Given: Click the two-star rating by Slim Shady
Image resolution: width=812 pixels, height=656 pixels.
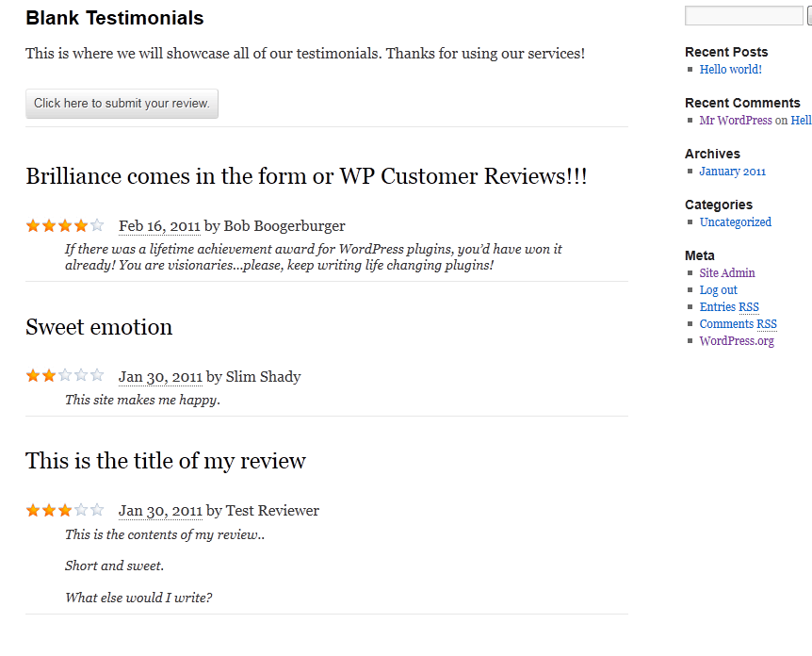Looking at the screenshot, I should [65, 375].
